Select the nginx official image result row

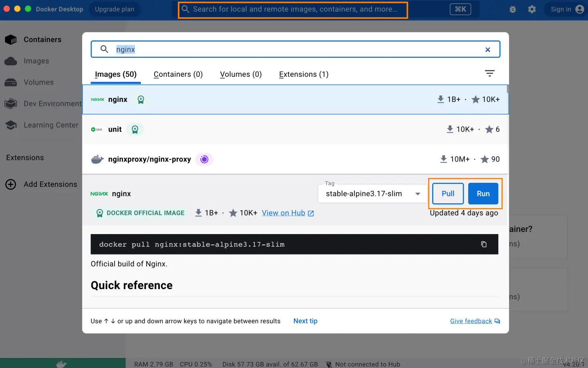tap(295, 99)
